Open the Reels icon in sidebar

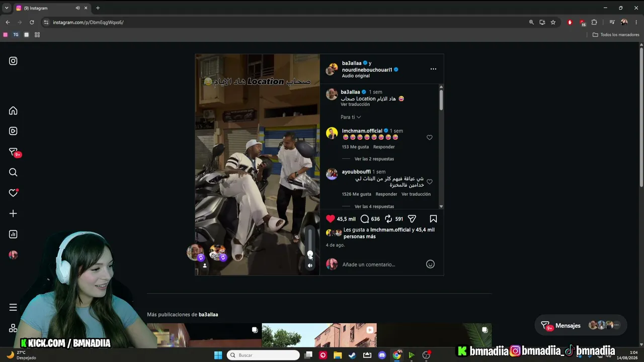coord(13,131)
